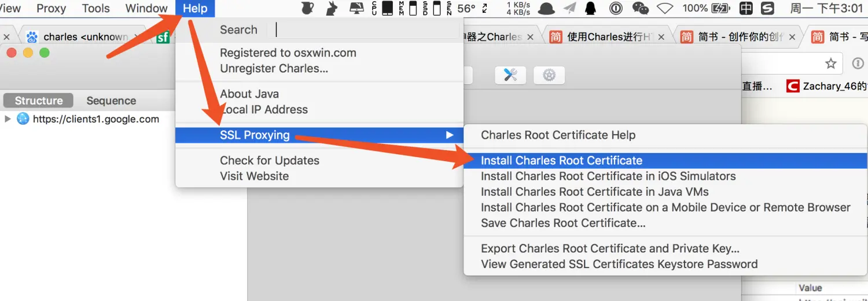The image size is (868, 301).
Task: Open the Zachary_46 bookmark
Action: click(x=828, y=86)
